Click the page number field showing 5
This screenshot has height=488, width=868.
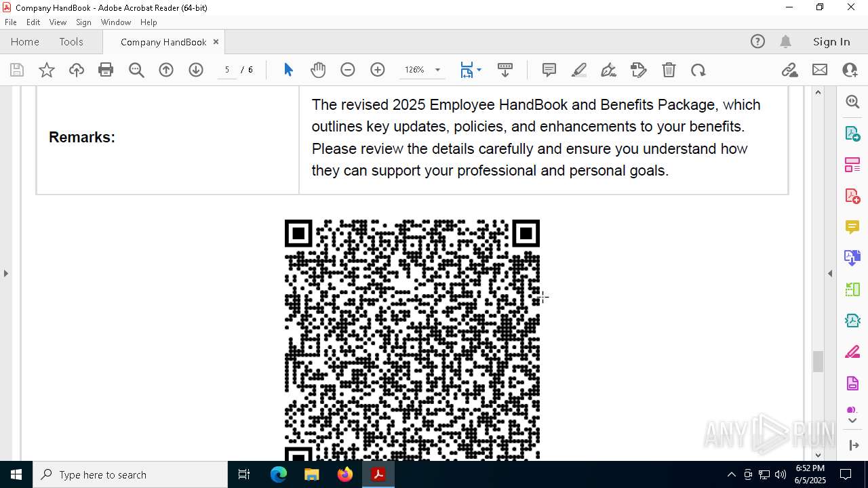click(x=227, y=70)
